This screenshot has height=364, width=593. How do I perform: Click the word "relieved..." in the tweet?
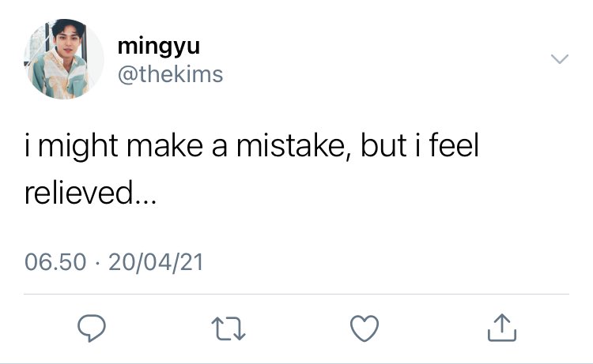[91, 192]
